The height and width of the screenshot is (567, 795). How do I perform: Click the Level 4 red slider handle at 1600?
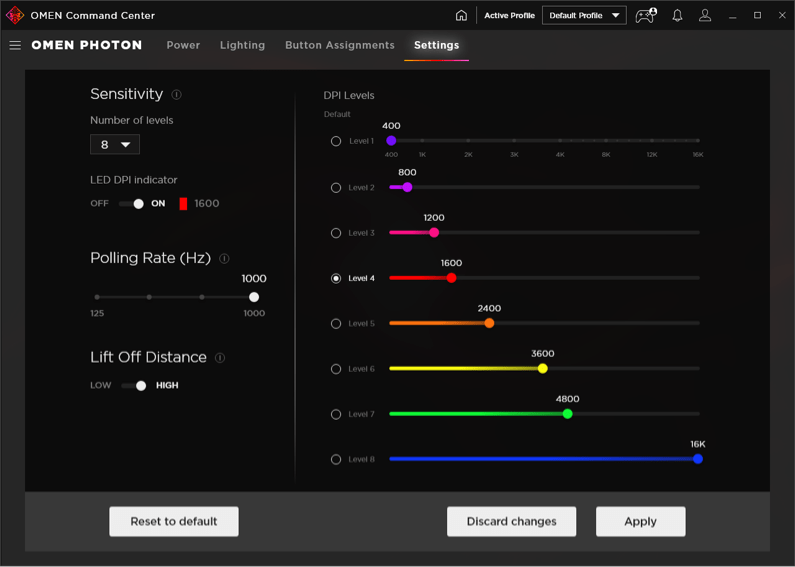(451, 278)
